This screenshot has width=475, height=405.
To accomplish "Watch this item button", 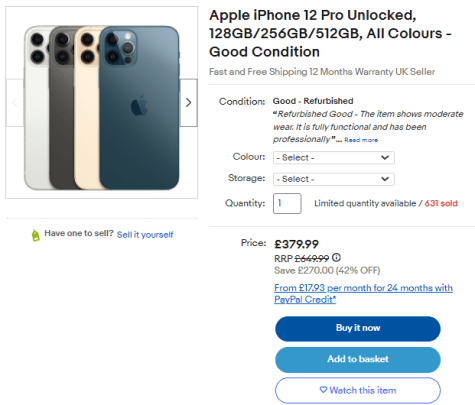I will [358, 390].
